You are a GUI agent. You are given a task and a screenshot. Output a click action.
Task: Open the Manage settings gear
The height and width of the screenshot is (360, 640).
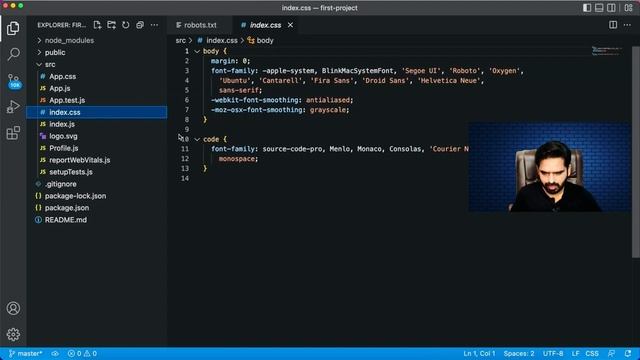13,334
